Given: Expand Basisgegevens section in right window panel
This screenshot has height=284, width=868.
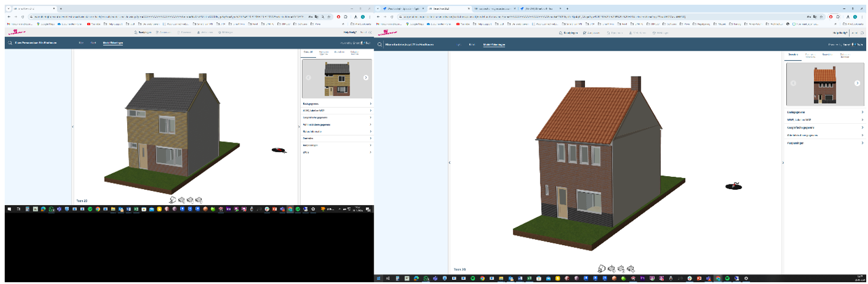Looking at the screenshot, I should [825, 112].
